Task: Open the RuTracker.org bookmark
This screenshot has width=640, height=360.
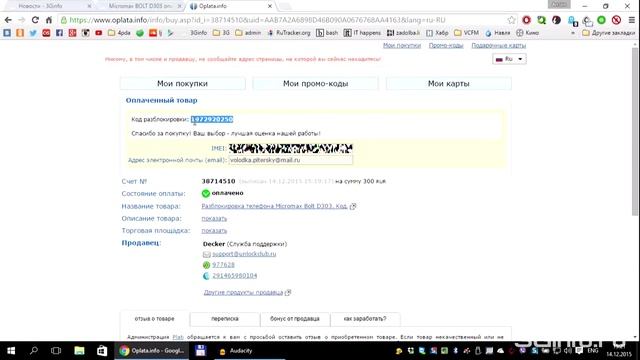Action: coord(289,33)
